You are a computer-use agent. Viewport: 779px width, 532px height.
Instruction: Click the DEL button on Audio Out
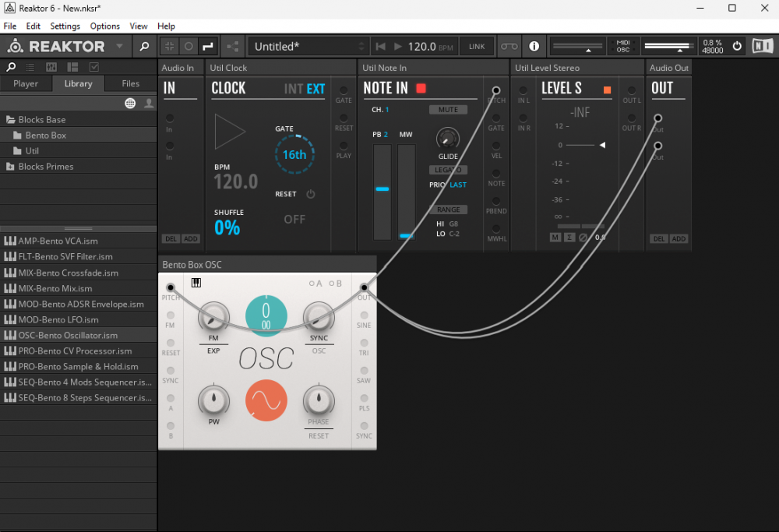(659, 239)
